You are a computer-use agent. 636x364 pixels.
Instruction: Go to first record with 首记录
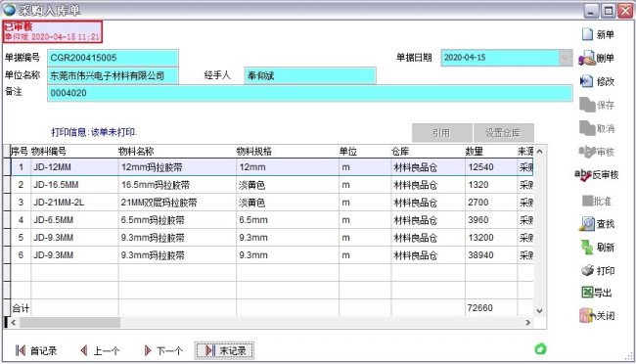35,350
